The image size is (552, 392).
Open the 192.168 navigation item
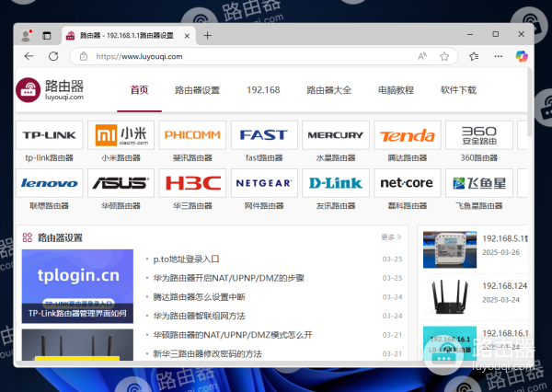tap(263, 90)
